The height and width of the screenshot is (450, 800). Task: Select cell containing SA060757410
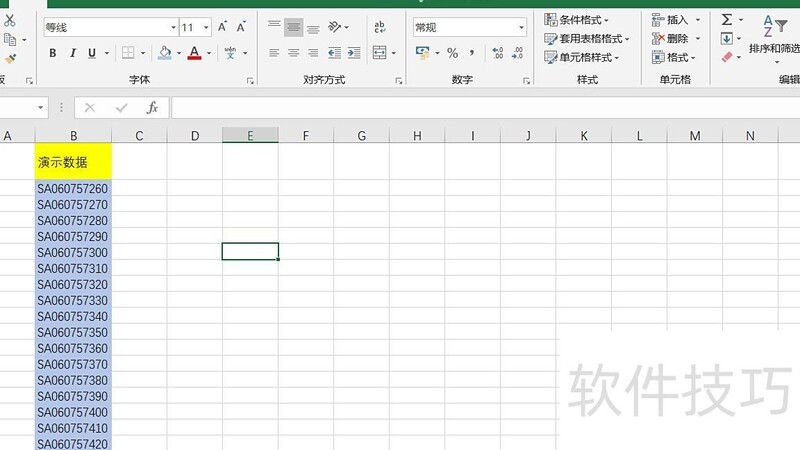pos(73,428)
